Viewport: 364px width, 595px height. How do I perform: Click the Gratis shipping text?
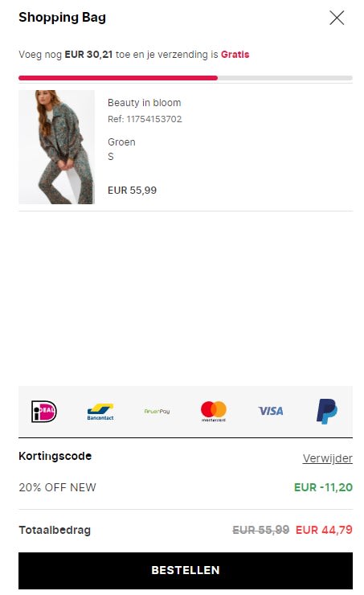click(235, 54)
